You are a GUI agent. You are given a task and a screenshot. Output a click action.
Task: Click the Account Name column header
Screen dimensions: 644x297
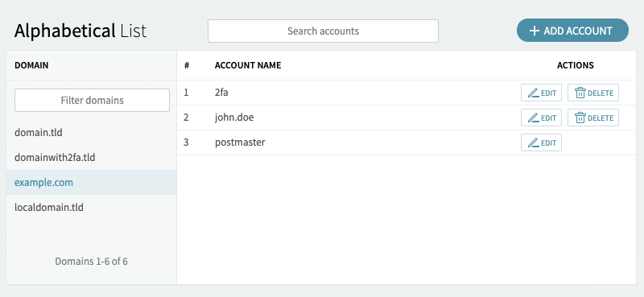point(248,65)
